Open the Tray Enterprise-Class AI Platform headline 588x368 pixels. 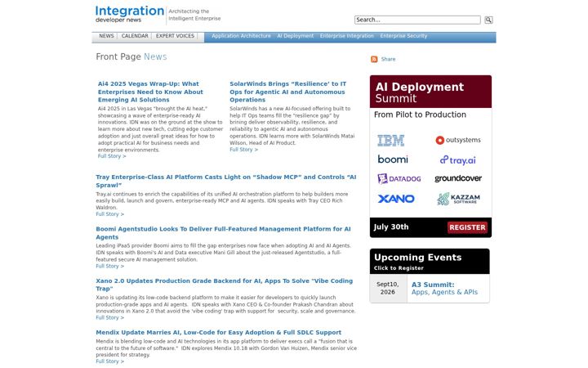coord(225,181)
